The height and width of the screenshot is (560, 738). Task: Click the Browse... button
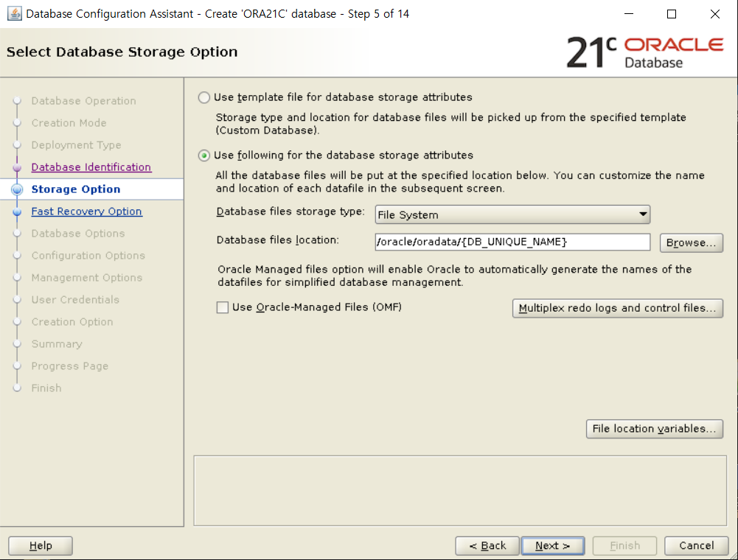[x=691, y=243]
